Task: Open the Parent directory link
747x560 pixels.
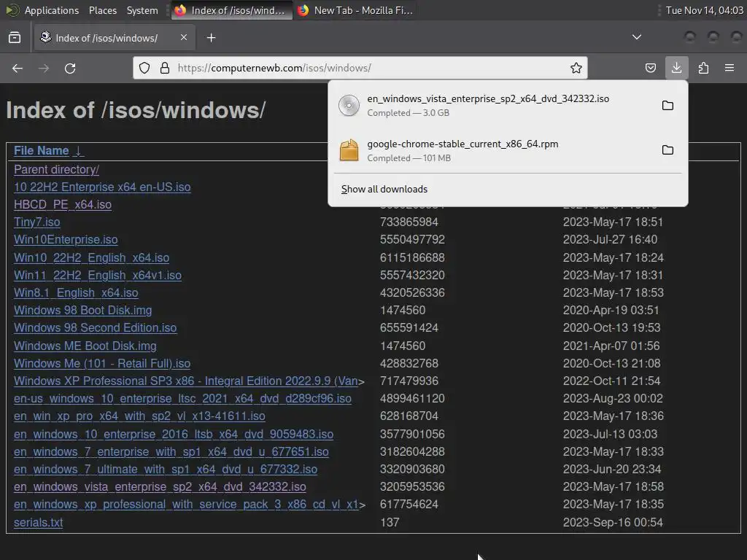Action: click(x=56, y=169)
